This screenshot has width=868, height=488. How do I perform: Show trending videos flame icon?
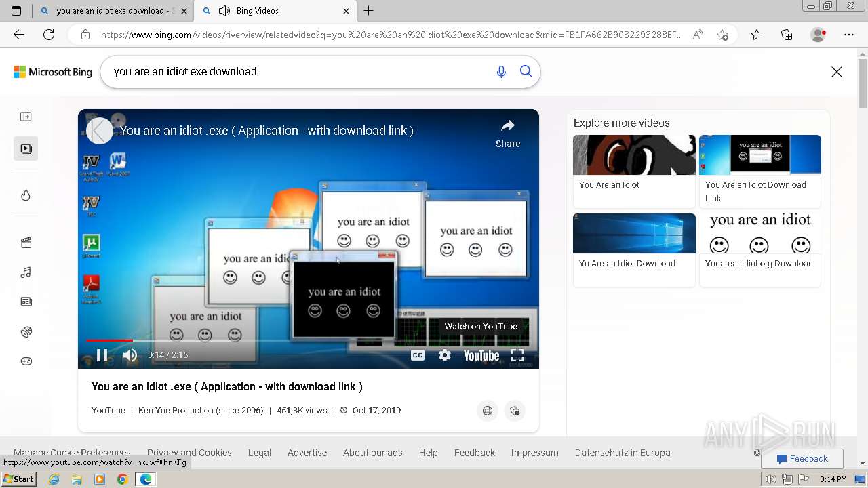pyautogui.click(x=26, y=195)
